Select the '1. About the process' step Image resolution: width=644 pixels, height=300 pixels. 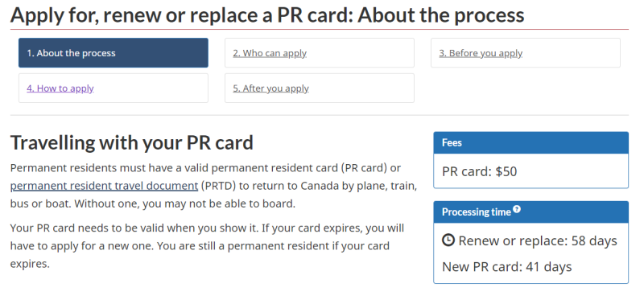[114, 53]
